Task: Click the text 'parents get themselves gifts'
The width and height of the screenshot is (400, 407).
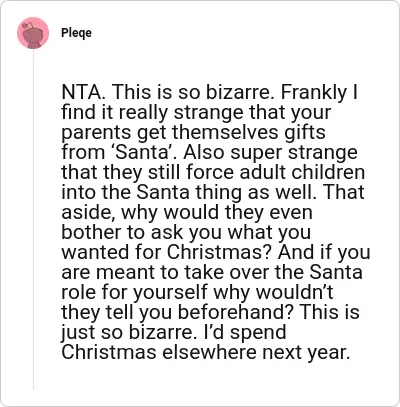Action: coord(193,132)
